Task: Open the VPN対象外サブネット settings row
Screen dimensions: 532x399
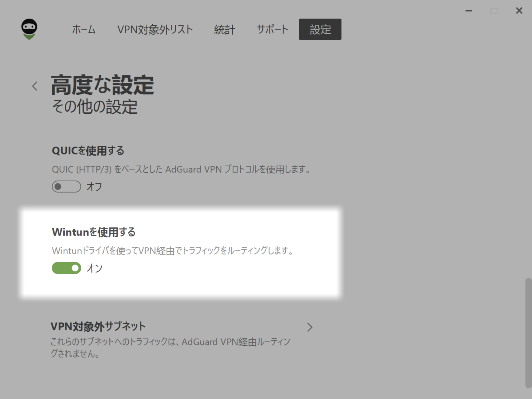Action: 182,339
